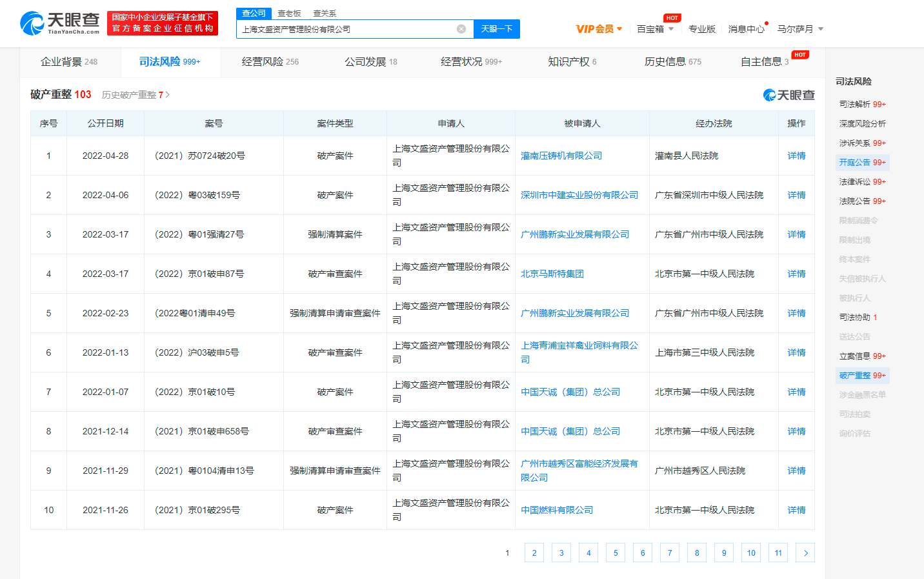Open the 广州市越秀区富能经济发展有限公司 link
The height and width of the screenshot is (579, 924).
pos(579,471)
